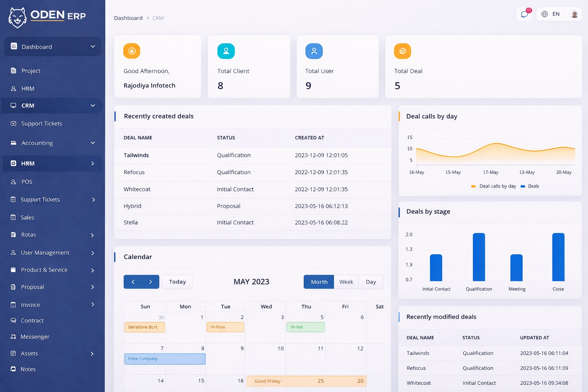
Task: Open the Project section icon in sidebar
Action: (x=14, y=71)
